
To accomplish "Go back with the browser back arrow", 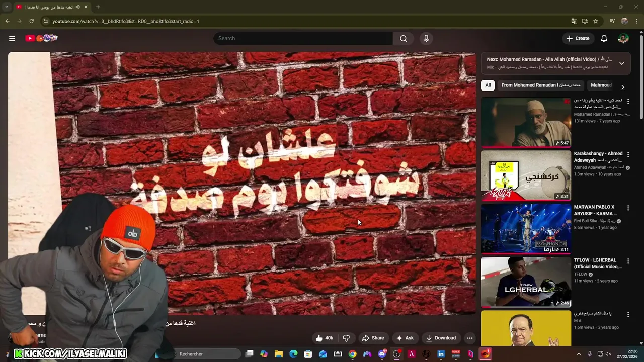I will pyautogui.click(x=7, y=21).
